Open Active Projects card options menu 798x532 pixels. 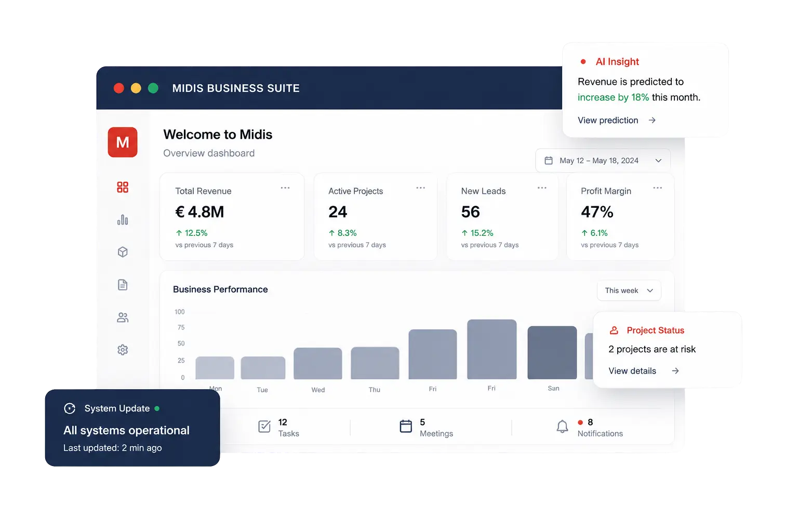click(421, 188)
